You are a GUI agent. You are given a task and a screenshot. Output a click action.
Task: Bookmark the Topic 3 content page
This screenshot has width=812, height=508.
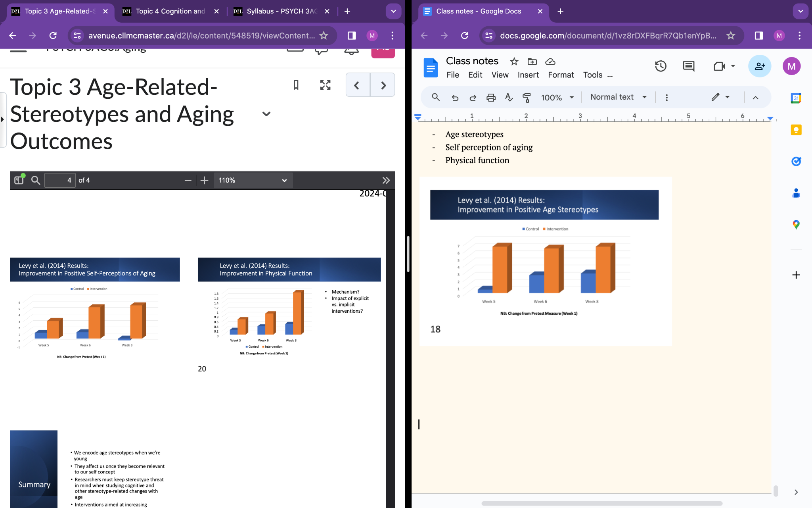(x=296, y=85)
